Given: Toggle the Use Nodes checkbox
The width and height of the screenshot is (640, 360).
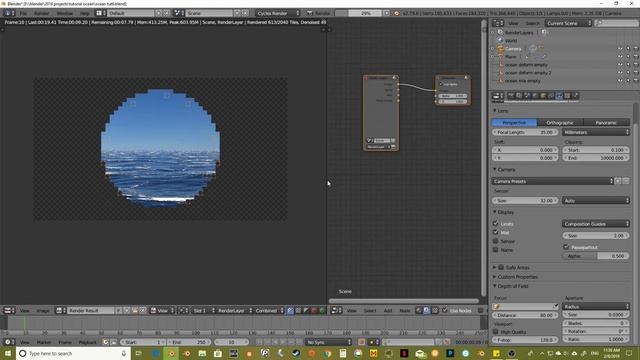Looking at the screenshot, I should pyautogui.click(x=445, y=311).
